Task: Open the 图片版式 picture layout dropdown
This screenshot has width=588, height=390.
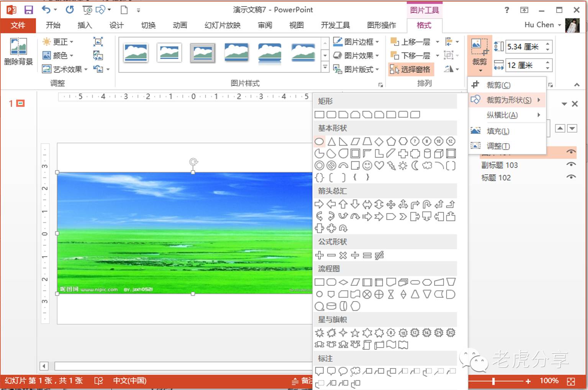Action: coord(356,69)
